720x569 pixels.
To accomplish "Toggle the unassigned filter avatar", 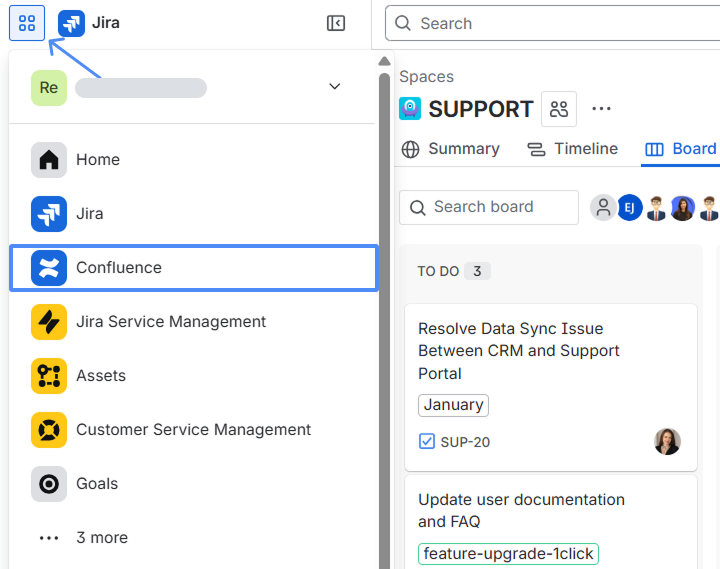I will (x=603, y=208).
